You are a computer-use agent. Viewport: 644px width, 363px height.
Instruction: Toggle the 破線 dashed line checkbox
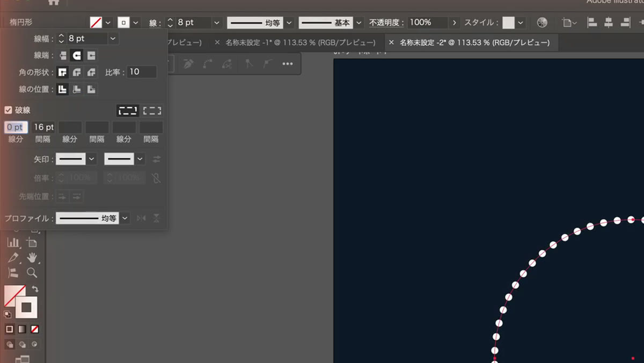click(8, 110)
